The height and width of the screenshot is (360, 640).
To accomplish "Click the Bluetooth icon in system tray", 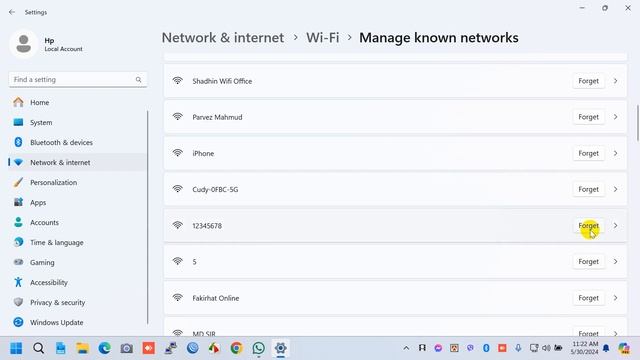I will [x=486, y=348].
